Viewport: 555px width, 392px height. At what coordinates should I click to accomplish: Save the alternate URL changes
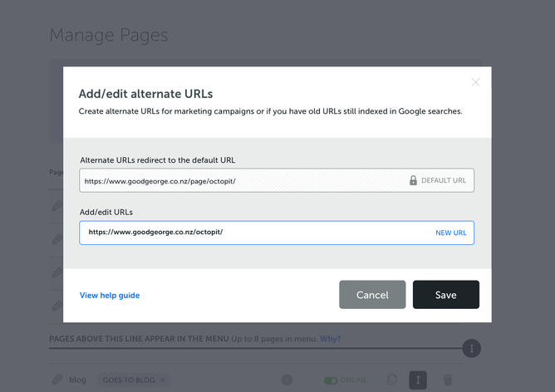445,295
